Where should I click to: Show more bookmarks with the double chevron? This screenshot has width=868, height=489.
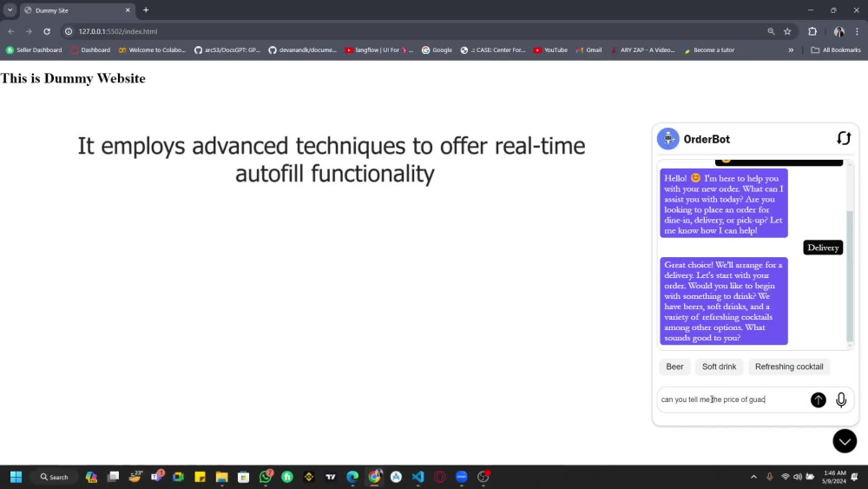[x=791, y=50]
